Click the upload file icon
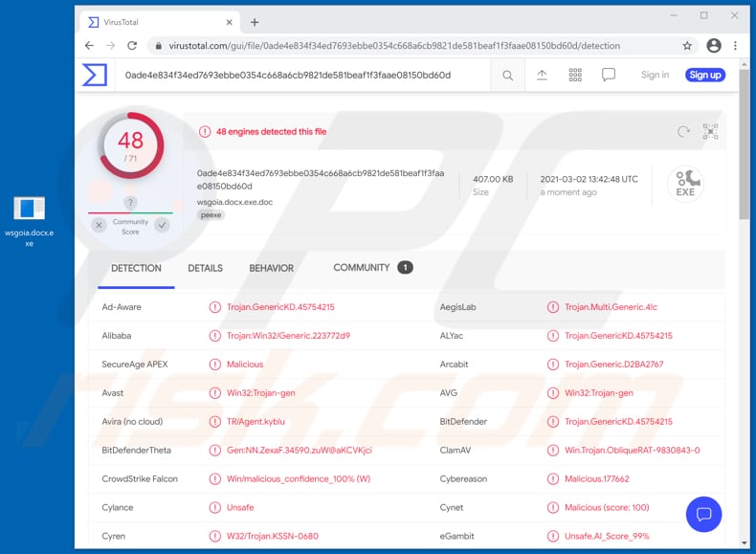The width and height of the screenshot is (756, 554). coord(542,75)
